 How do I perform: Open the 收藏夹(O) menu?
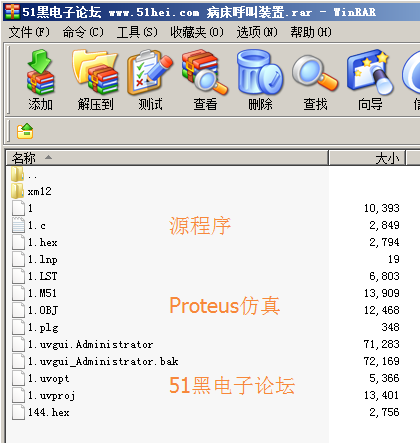pyautogui.click(x=197, y=32)
